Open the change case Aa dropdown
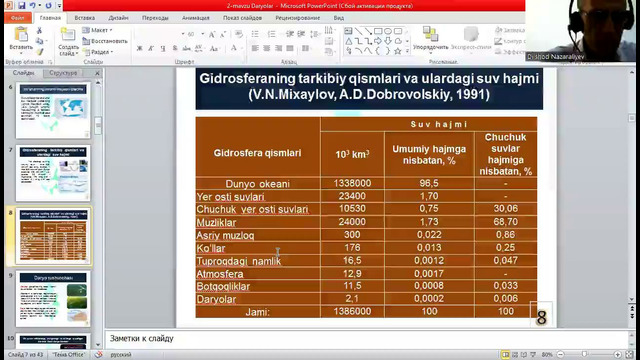The height and width of the screenshot is (360, 640). pyautogui.click(x=214, y=49)
